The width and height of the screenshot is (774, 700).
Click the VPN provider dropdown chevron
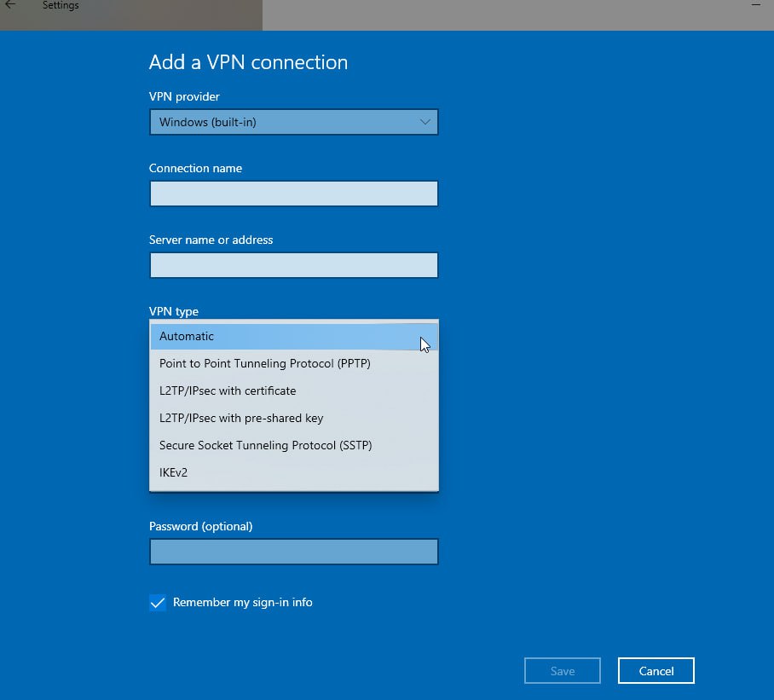(x=425, y=122)
